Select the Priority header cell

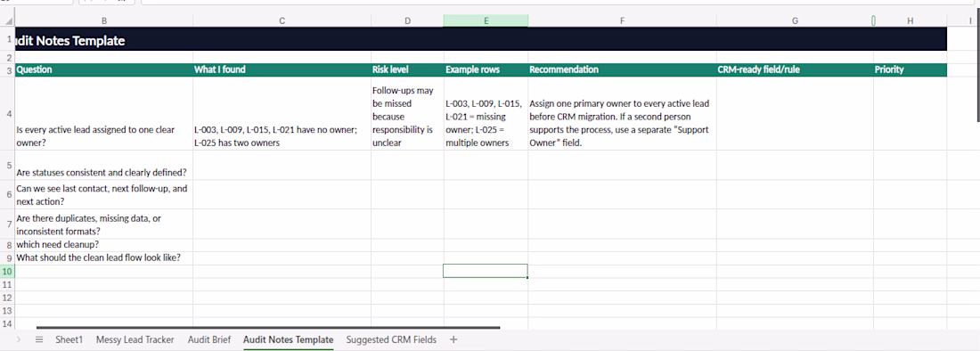[x=910, y=70]
